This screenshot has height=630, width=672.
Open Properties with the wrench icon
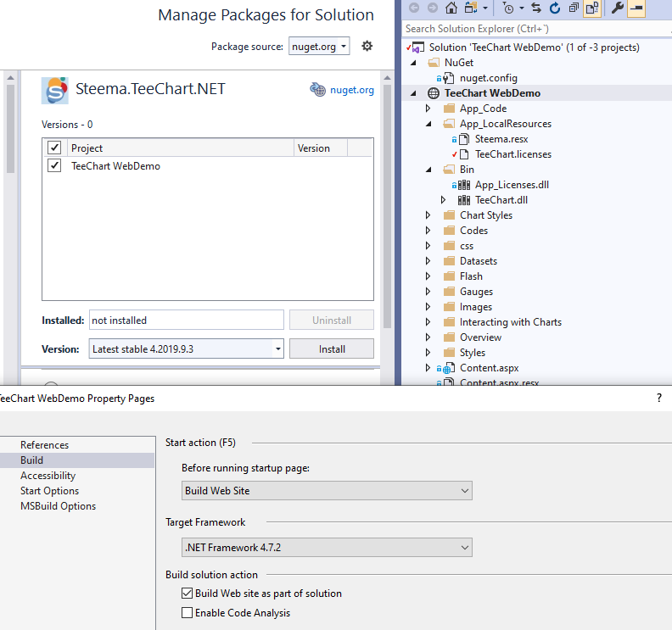click(x=617, y=8)
